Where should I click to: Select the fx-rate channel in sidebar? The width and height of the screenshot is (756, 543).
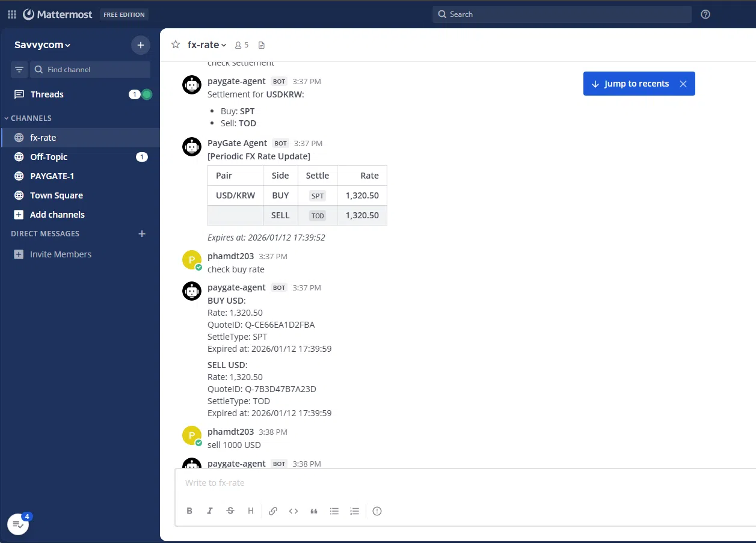pos(80,138)
